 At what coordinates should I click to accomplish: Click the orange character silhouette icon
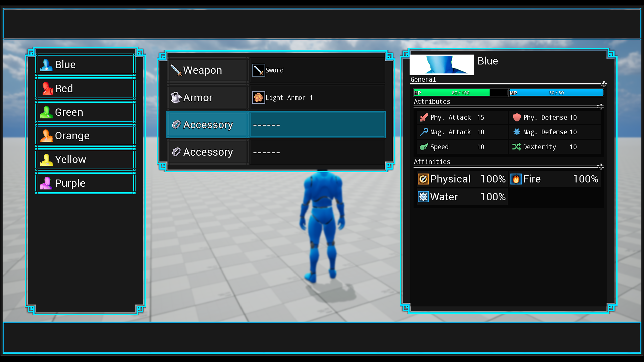[47, 136]
